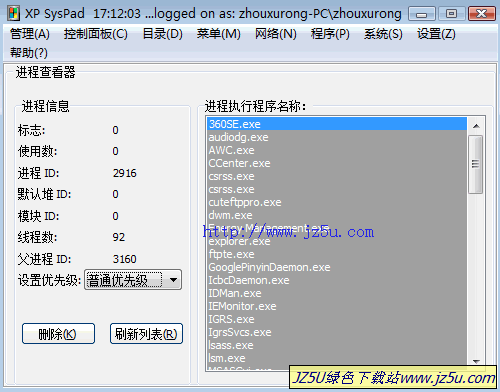Image resolution: width=500 pixels, height=392 pixels.
Task: Click the XP SysPad title bar icon
Action: [x=14, y=14]
